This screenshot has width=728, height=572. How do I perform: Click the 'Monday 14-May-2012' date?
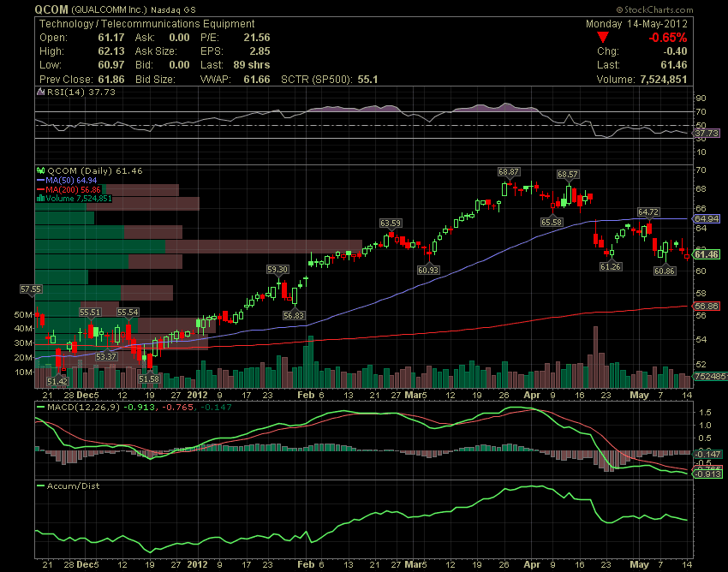(636, 24)
